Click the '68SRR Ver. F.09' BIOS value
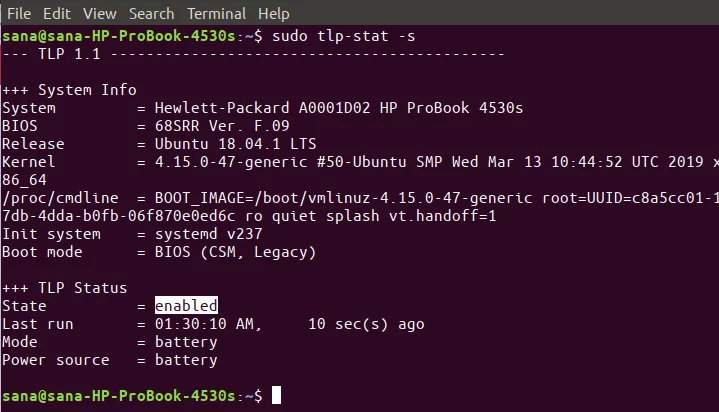The image size is (719, 412). pyautogui.click(x=222, y=126)
